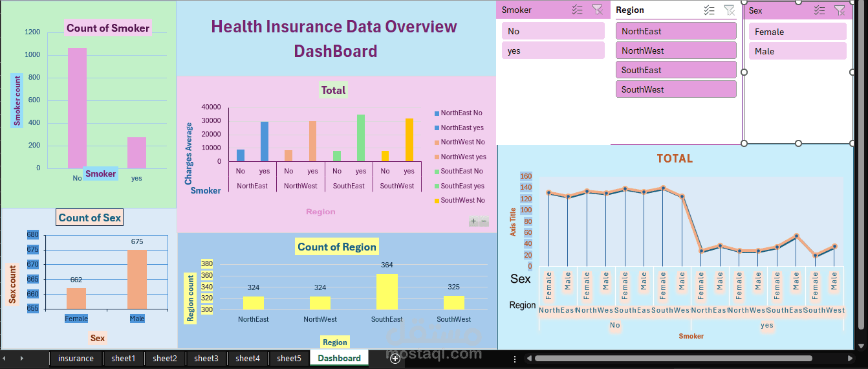The width and height of the screenshot is (868, 369).
Task: Select the SouthWest region slicer button
Action: 676,89
